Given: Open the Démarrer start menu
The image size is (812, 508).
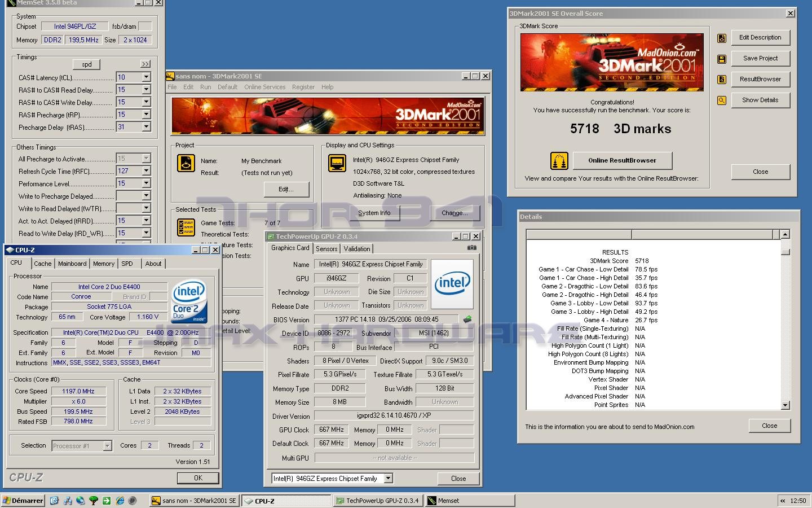Looking at the screenshot, I should point(23,500).
